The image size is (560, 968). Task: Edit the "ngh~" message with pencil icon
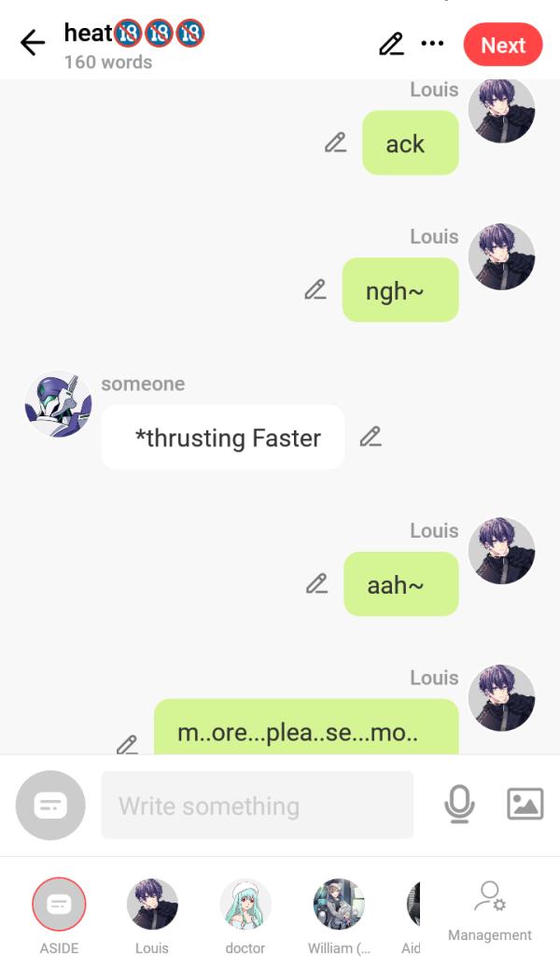(x=315, y=289)
